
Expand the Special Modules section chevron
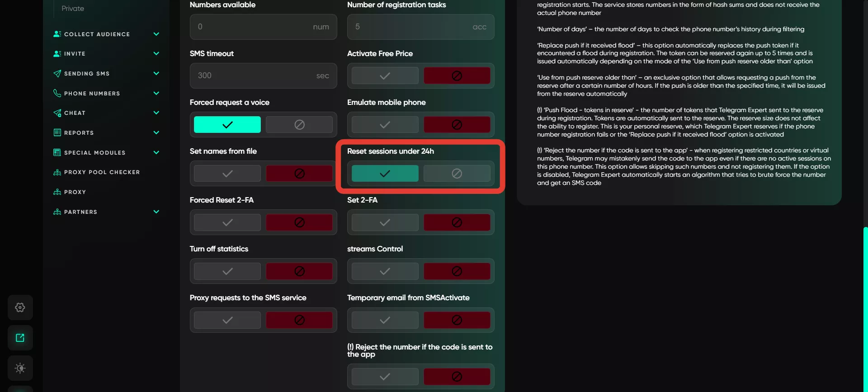tap(156, 152)
